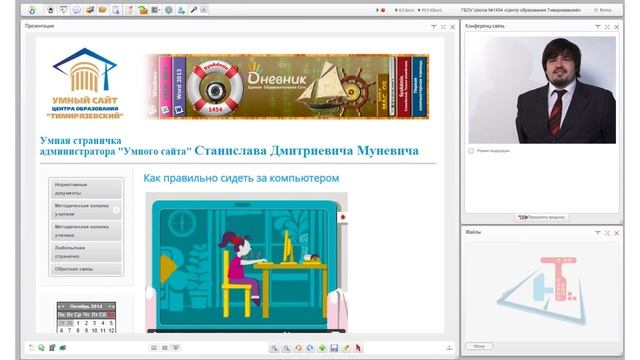Toggle the moderation mode checkbox under the video
This screenshot has width=640, height=360.
[471, 151]
